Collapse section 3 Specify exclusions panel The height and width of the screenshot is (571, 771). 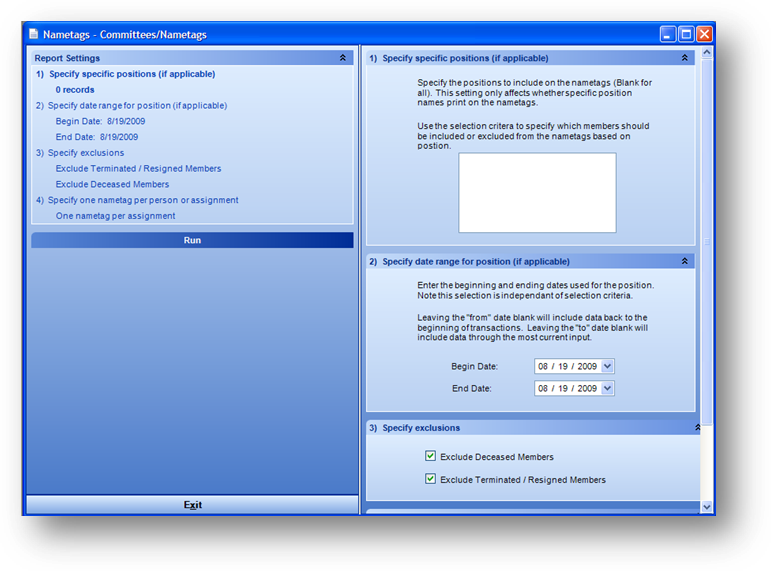(x=697, y=427)
